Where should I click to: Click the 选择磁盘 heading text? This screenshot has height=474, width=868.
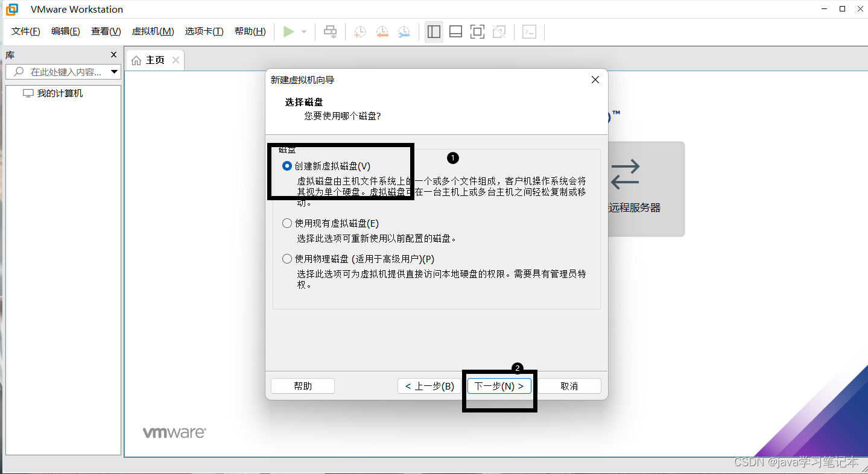(x=304, y=103)
